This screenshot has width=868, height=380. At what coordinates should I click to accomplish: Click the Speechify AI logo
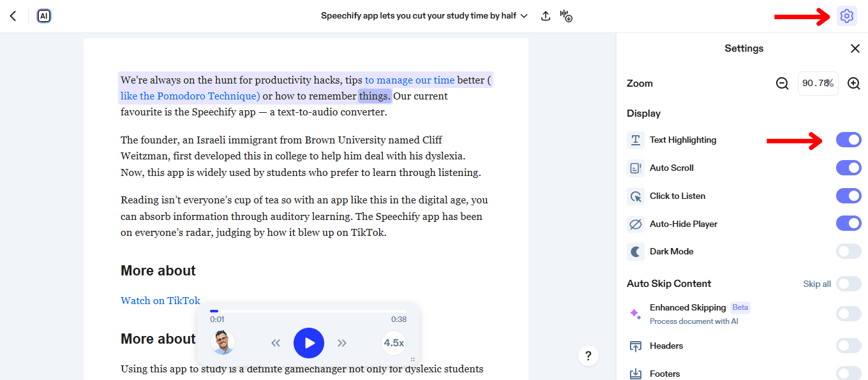[43, 16]
